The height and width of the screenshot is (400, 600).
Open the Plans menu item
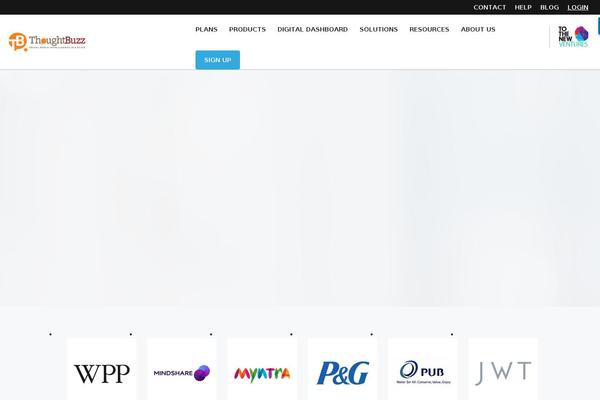[x=206, y=29]
